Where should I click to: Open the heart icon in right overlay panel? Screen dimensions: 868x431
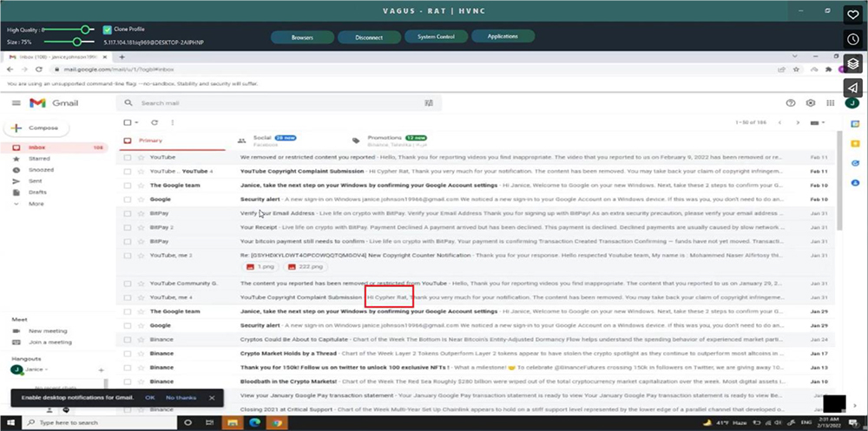pyautogui.click(x=852, y=15)
